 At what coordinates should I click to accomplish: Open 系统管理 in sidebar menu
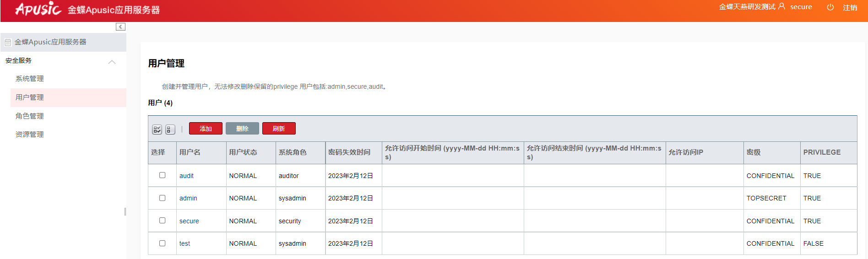coord(30,79)
